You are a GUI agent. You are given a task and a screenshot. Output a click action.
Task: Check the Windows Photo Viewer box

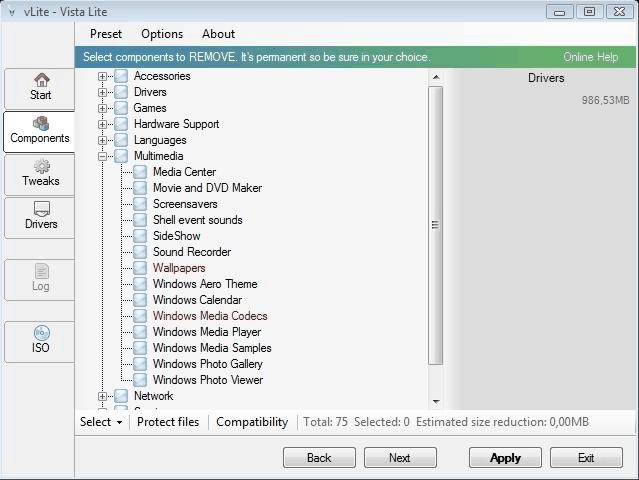(140, 380)
